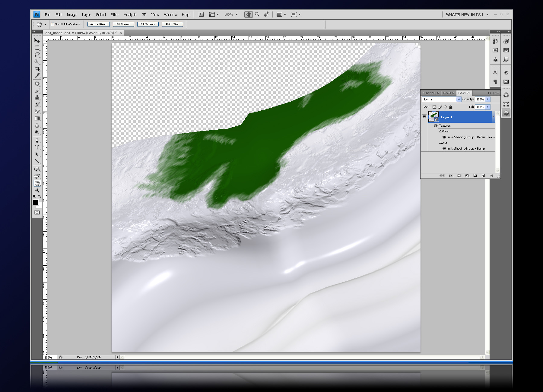Select the Move tool

point(37,41)
